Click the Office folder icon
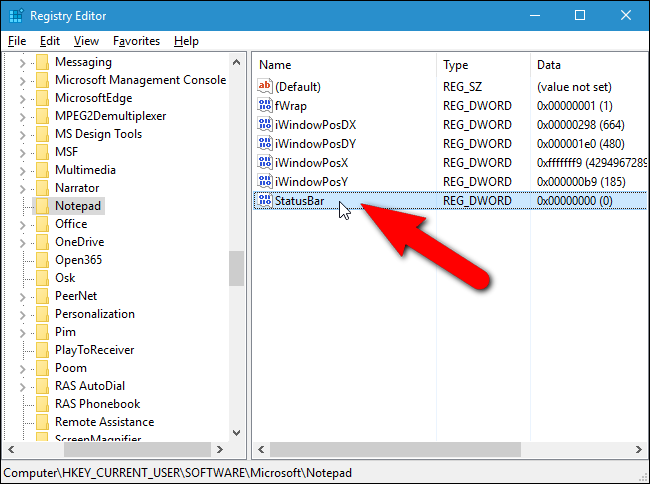The height and width of the screenshot is (484, 650). (42, 224)
